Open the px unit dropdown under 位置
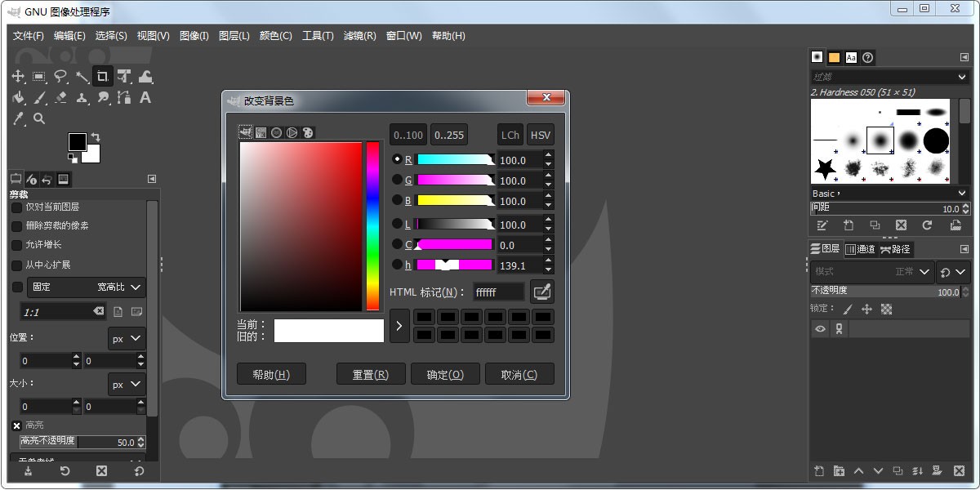Screen dimensions: 980x490 [127, 338]
